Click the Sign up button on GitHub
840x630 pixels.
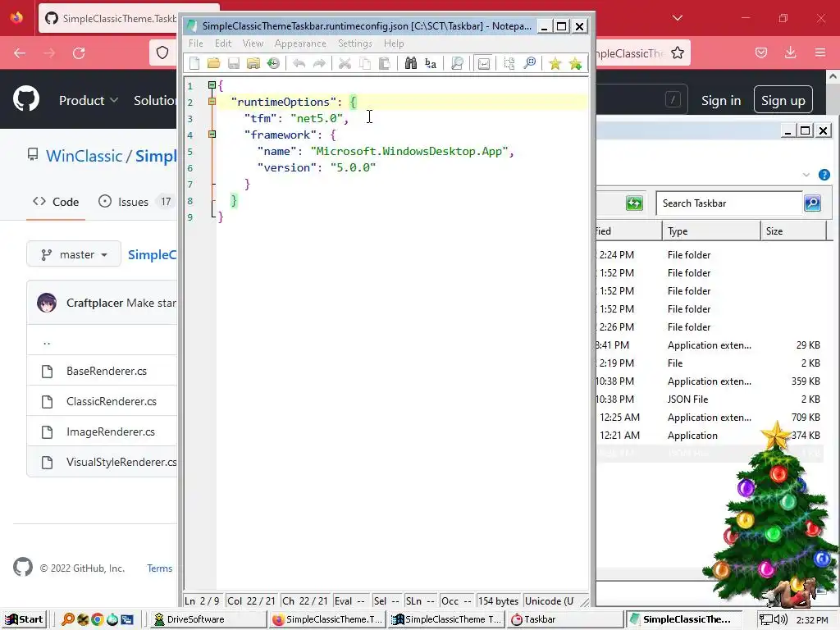pos(783,100)
